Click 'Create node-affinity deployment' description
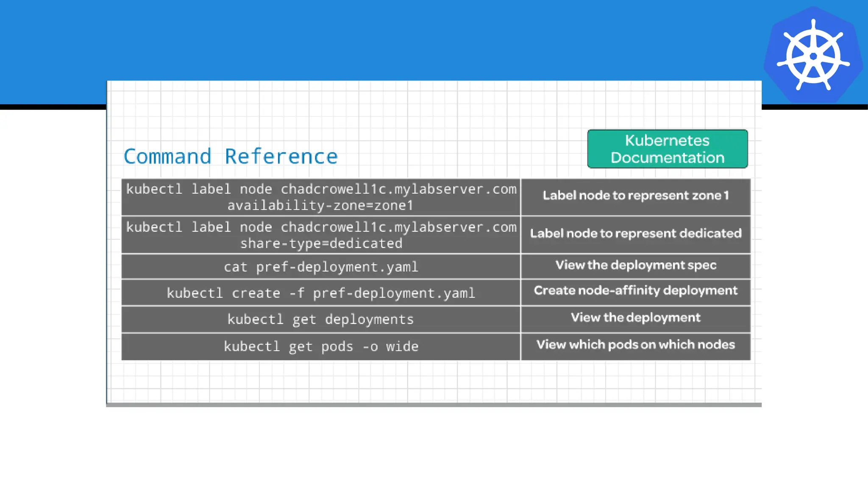 tap(635, 291)
